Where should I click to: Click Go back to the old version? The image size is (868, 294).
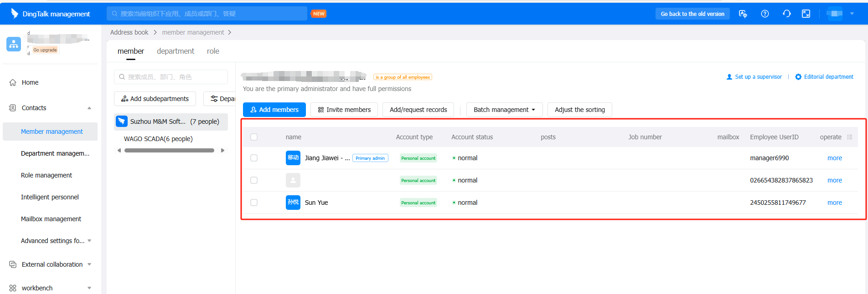click(x=692, y=14)
